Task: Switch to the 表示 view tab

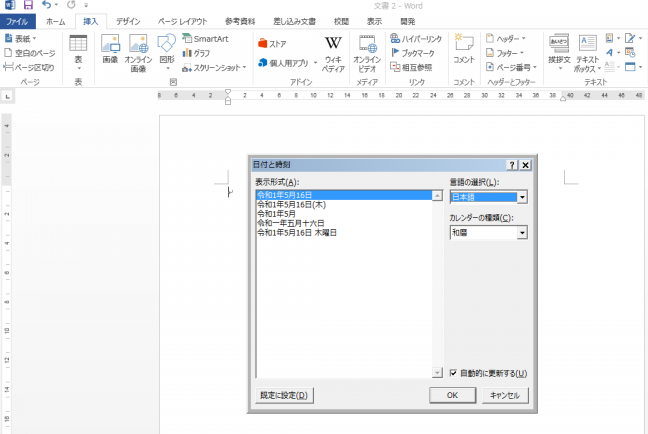Action: (374, 21)
